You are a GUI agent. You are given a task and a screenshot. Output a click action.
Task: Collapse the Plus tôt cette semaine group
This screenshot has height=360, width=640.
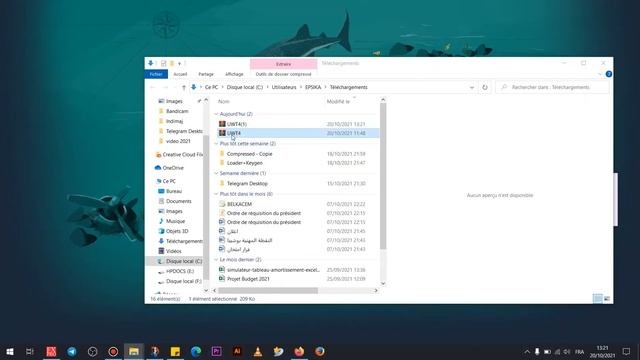pyautogui.click(x=216, y=144)
